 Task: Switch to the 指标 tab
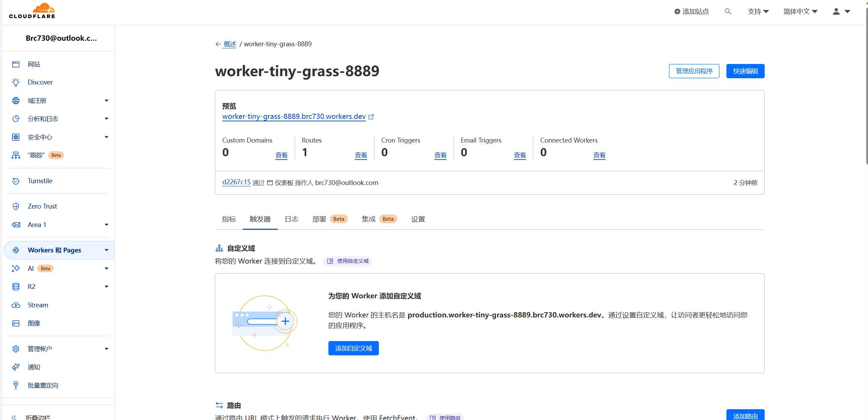click(229, 219)
